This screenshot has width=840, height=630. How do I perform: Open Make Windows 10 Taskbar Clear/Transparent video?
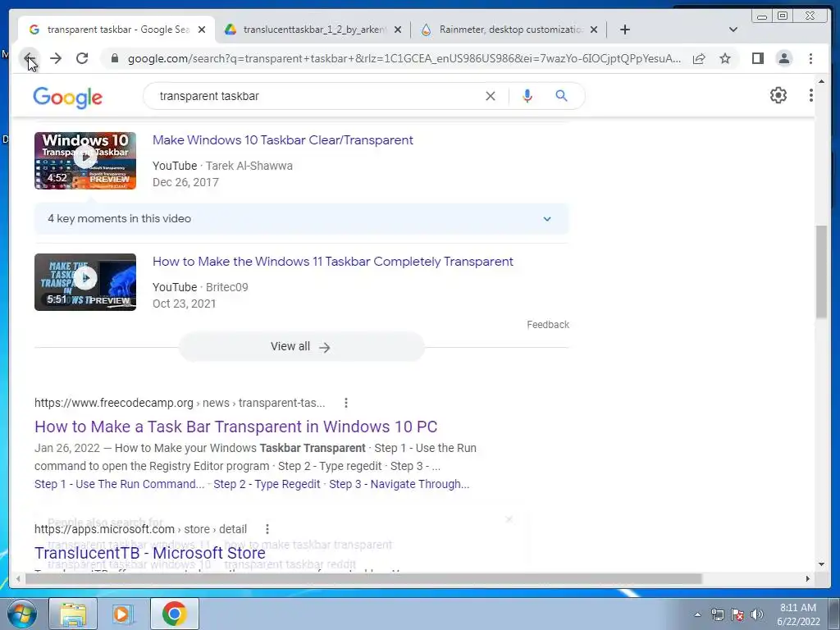[x=282, y=140]
